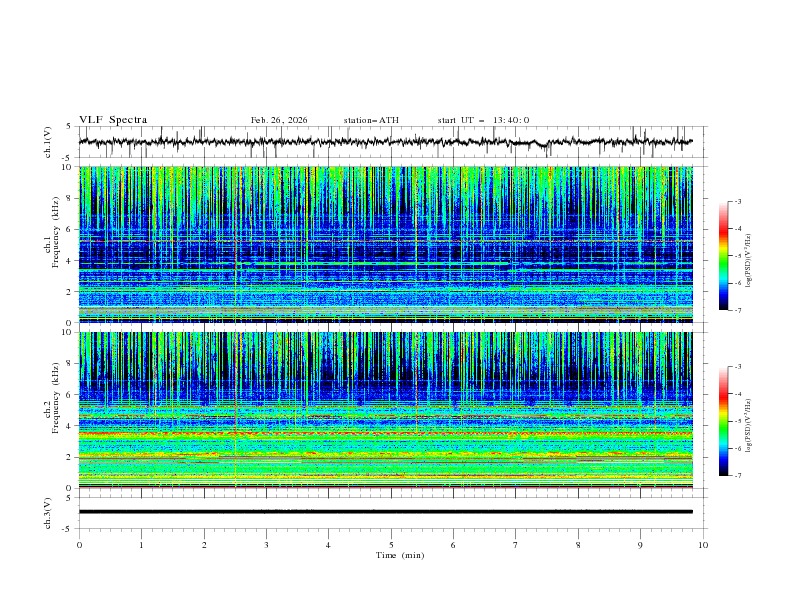Click the 'Time (min)' axis label
792x612 pixels.
(x=400, y=555)
